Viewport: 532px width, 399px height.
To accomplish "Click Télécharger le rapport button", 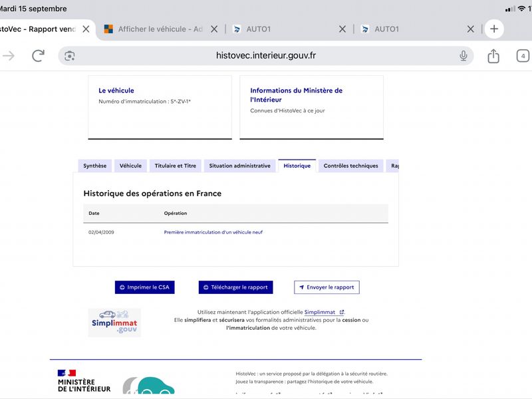I will click(236, 287).
